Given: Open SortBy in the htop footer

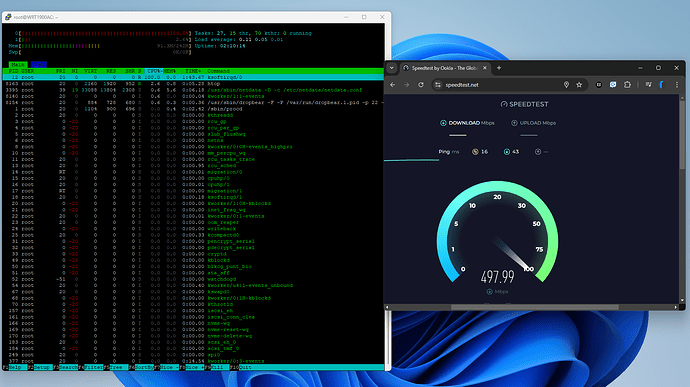Looking at the screenshot, I should click(141, 367).
